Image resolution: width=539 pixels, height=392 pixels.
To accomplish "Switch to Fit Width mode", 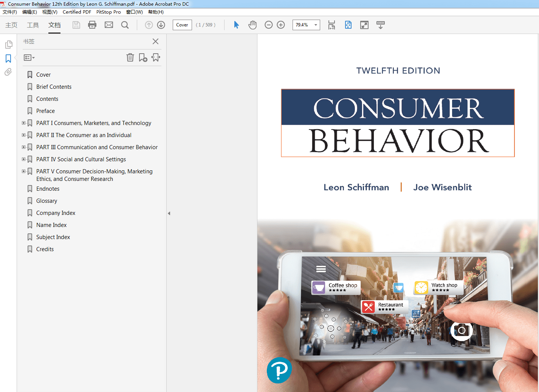I will (x=331, y=25).
